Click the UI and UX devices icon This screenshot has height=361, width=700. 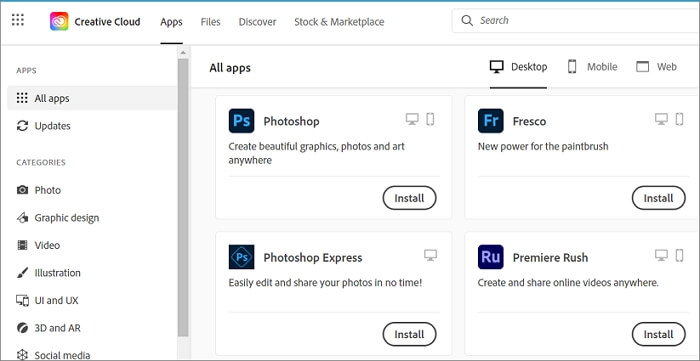click(22, 300)
